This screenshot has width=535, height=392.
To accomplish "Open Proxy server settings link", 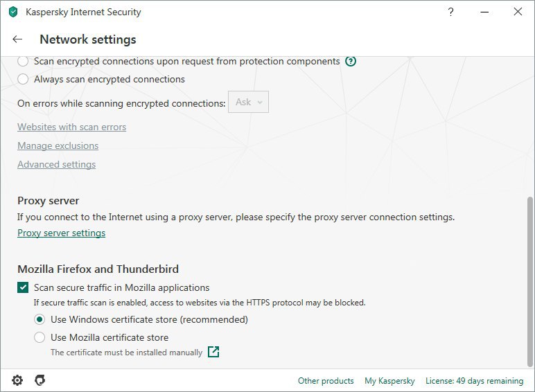I will pos(62,233).
